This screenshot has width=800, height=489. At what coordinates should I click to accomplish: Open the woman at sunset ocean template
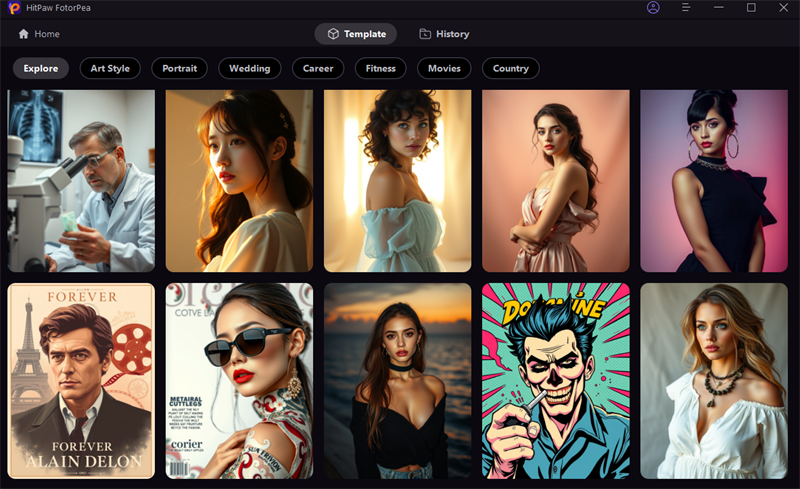pyautogui.click(x=397, y=381)
